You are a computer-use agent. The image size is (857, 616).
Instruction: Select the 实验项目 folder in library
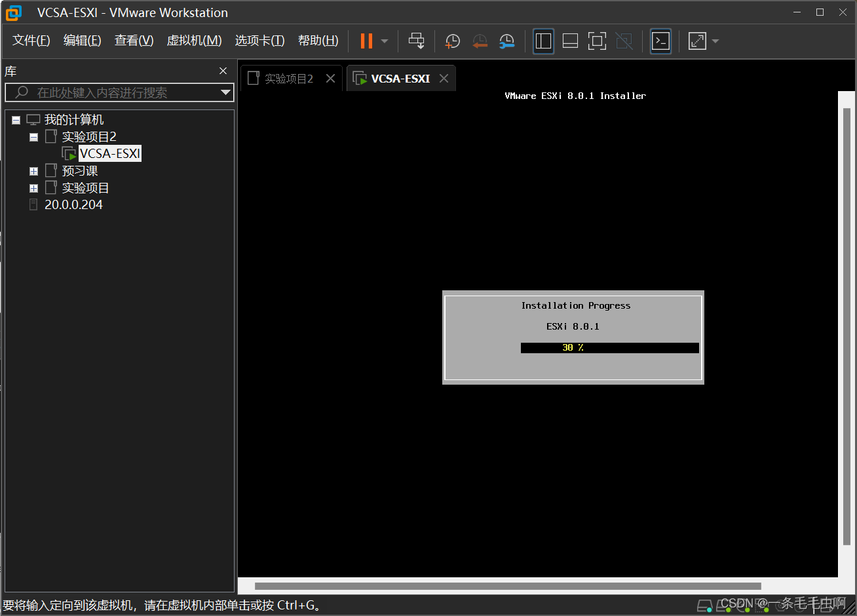coord(85,188)
